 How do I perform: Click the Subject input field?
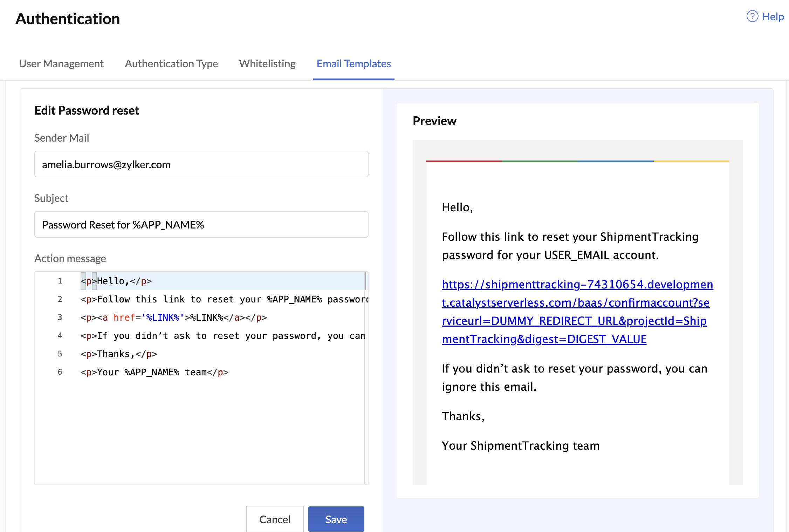pyautogui.click(x=201, y=224)
